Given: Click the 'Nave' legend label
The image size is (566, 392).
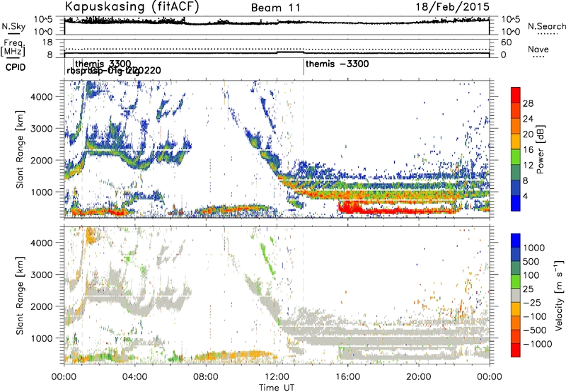Looking at the screenshot, I should pos(538,50).
